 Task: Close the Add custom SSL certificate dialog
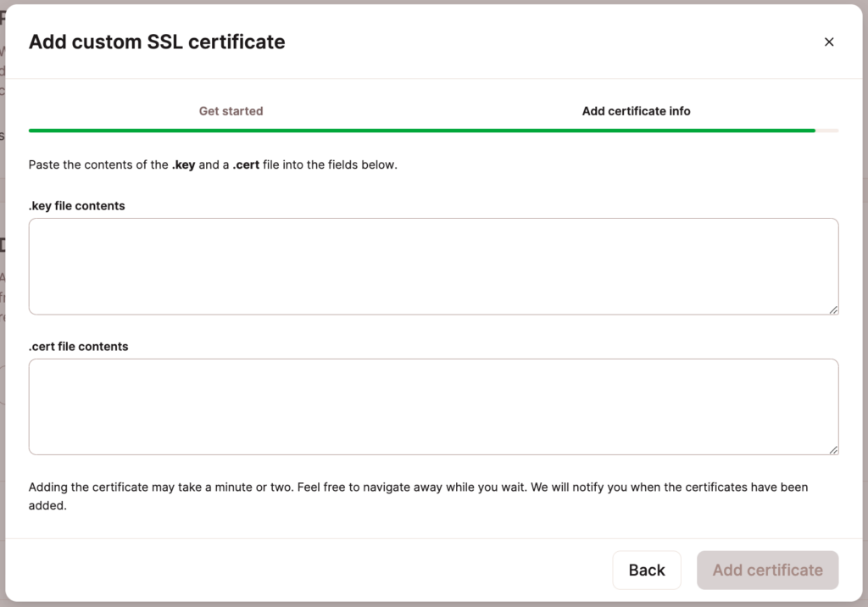point(829,42)
